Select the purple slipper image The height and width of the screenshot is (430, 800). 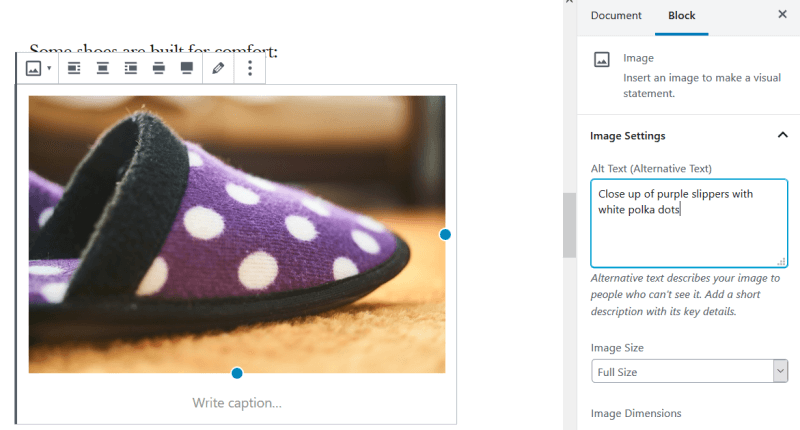click(237, 234)
